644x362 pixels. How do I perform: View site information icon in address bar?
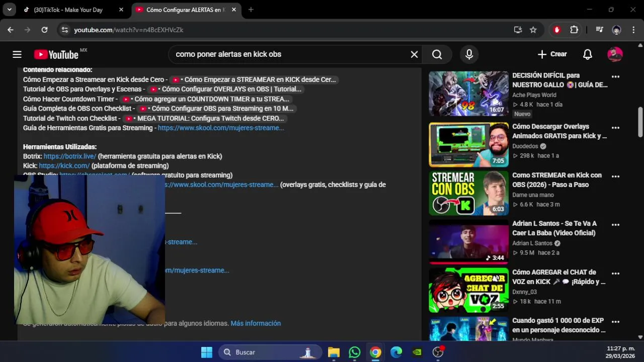pos(64,30)
